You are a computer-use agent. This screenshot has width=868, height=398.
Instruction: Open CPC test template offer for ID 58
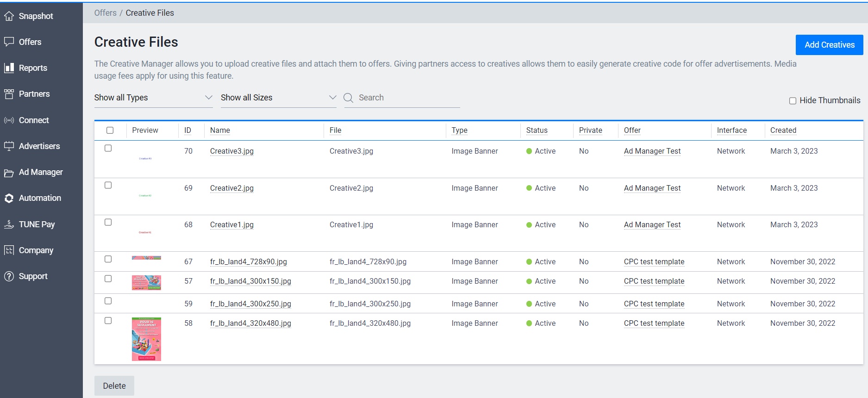(x=654, y=323)
